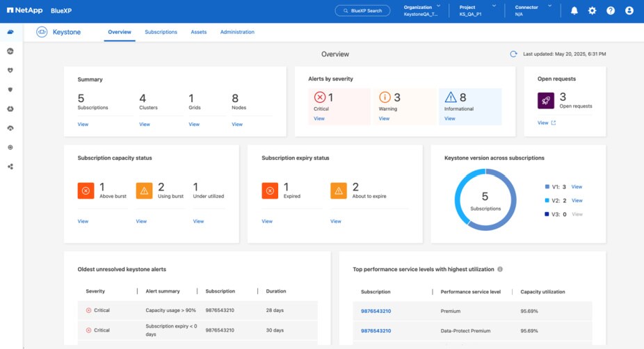Expand the Organization dropdown

tap(438, 6)
